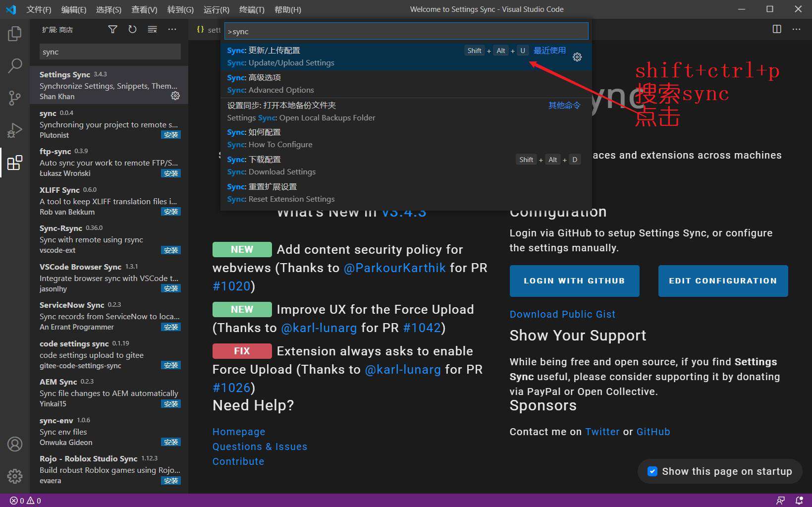Open Settings Sync extension manage gear
The image size is (812, 507).
[x=175, y=96]
